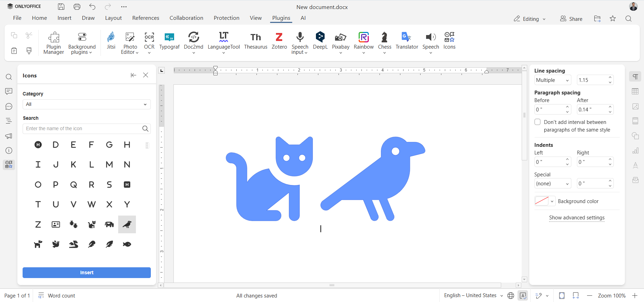Open the File menu
Image resolution: width=644 pixels, height=302 pixels.
[x=17, y=18]
